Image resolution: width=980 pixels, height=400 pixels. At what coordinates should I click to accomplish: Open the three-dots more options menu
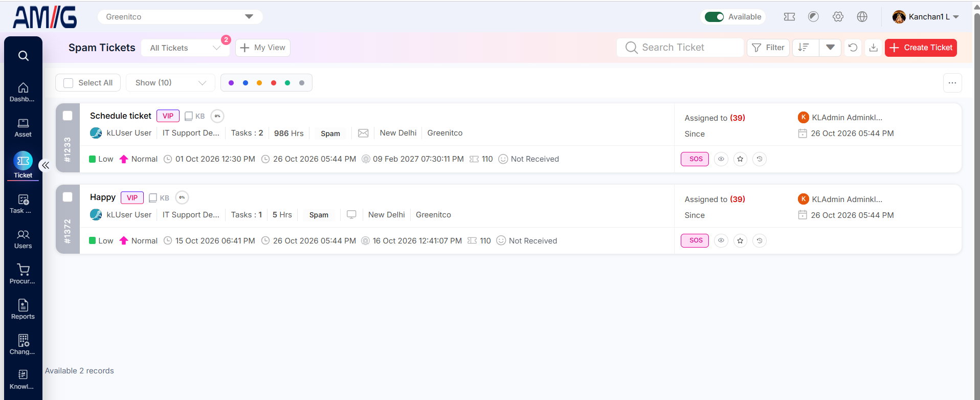[x=952, y=83]
